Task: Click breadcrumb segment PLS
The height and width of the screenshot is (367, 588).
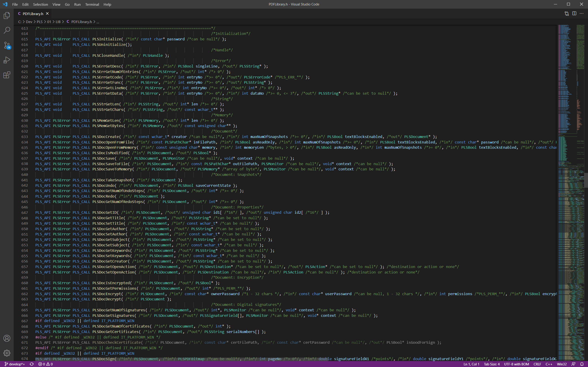Action: point(39,22)
